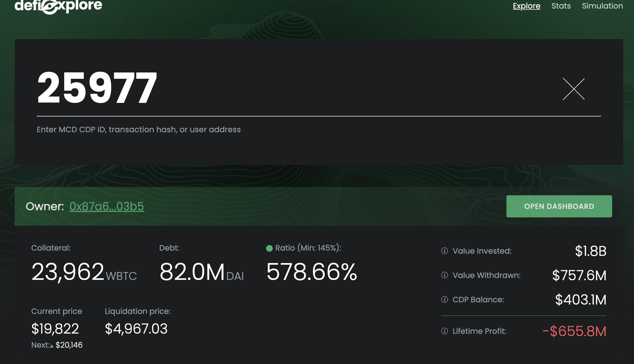Screen dimensions: 634x364
Task: Click the DeFi Explore logo
Action: tap(58, 6)
